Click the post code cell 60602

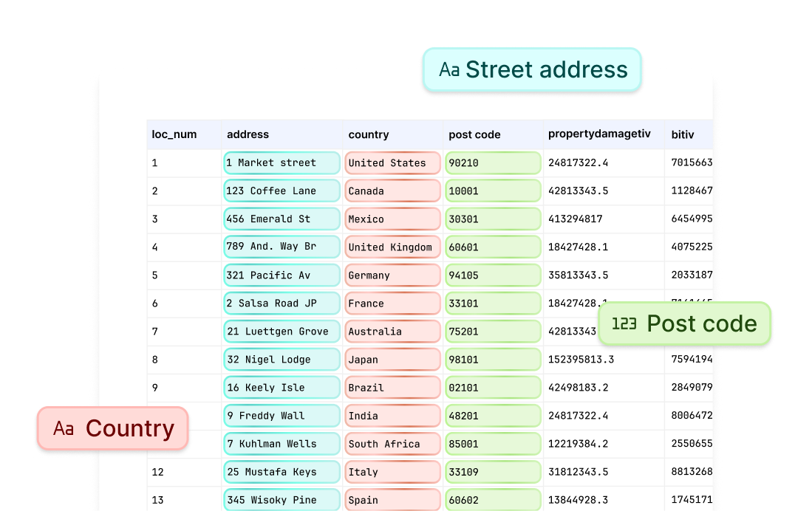pyautogui.click(x=493, y=500)
